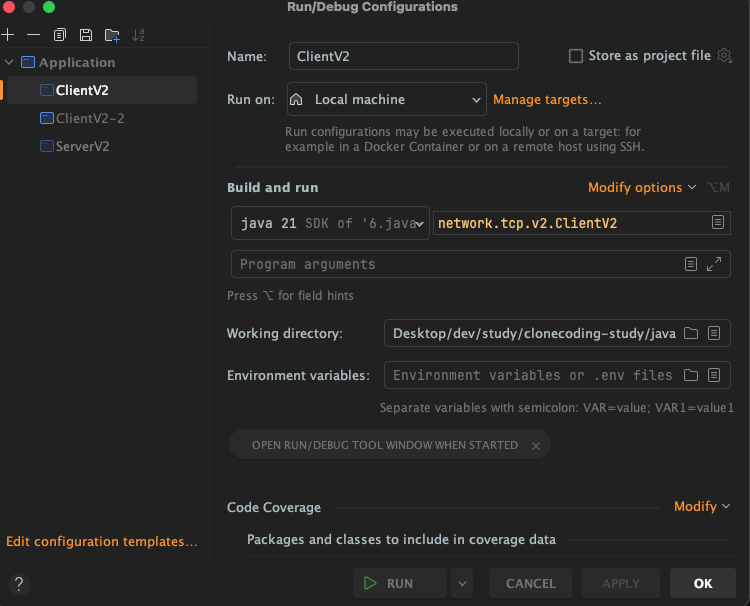Enable Store as project file checkbox

576,56
